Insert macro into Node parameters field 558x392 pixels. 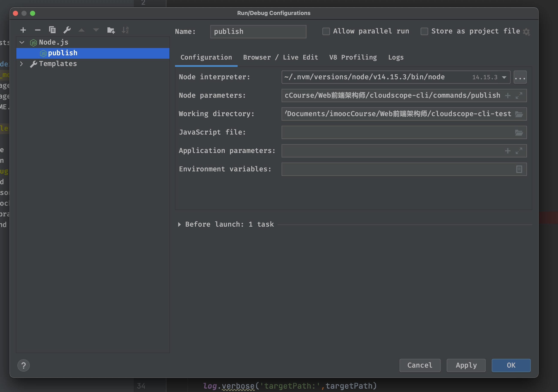(508, 96)
